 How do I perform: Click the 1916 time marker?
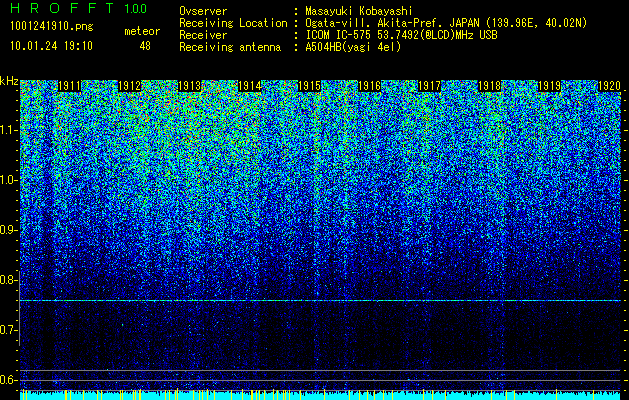tap(369, 86)
